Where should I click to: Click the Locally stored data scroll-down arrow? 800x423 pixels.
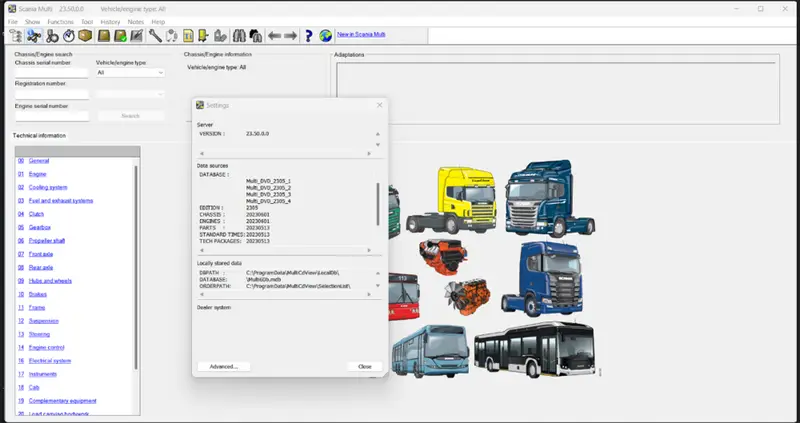coord(378,286)
